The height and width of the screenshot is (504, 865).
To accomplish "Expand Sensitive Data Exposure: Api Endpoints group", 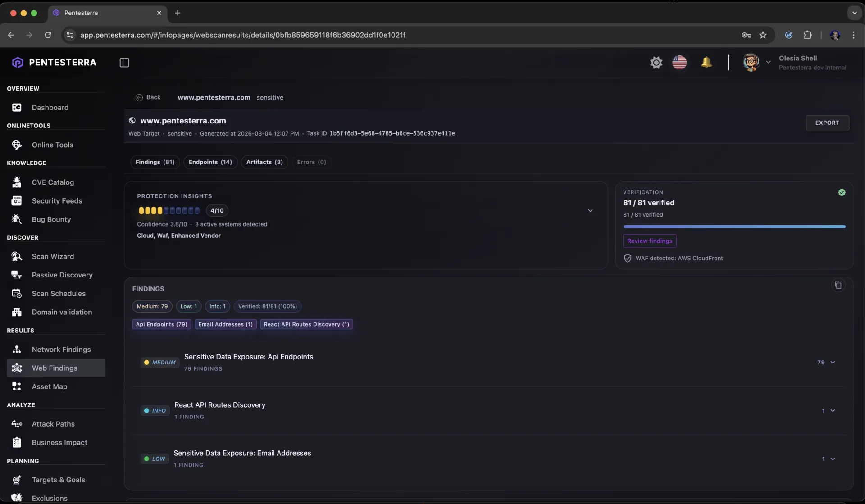I will pos(833,363).
